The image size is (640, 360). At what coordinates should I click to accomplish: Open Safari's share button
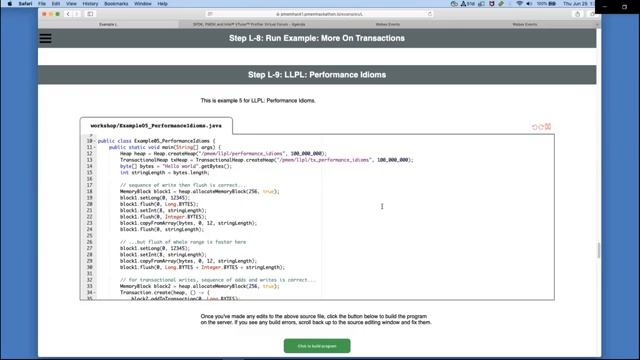[577, 14]
